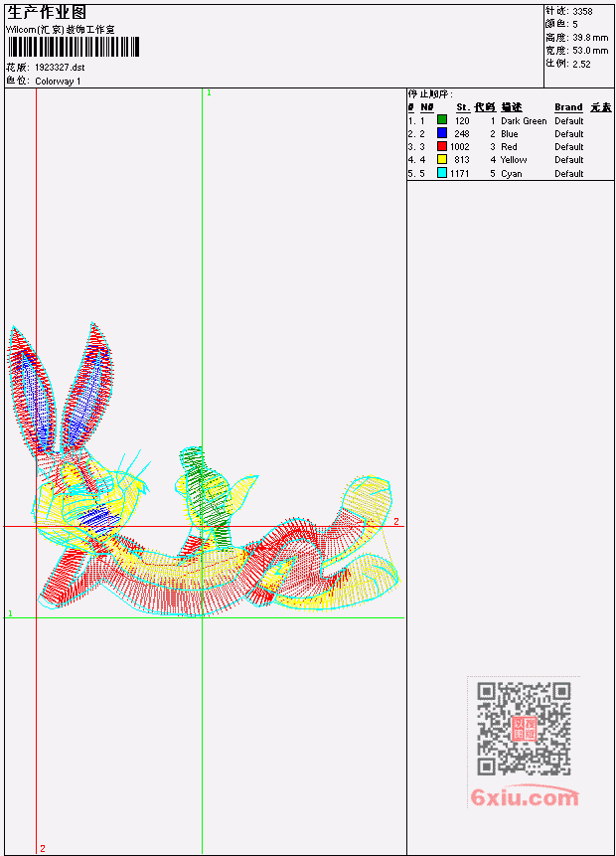Click the width value '53.0 mm'

pyautogui.click(x=590, y=51)
